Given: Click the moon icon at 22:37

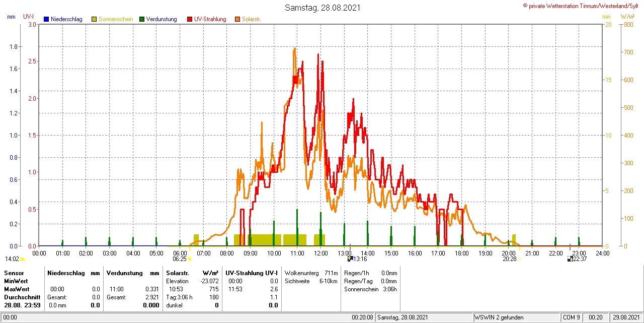Looking at the screenshot, I should (570, 259).
